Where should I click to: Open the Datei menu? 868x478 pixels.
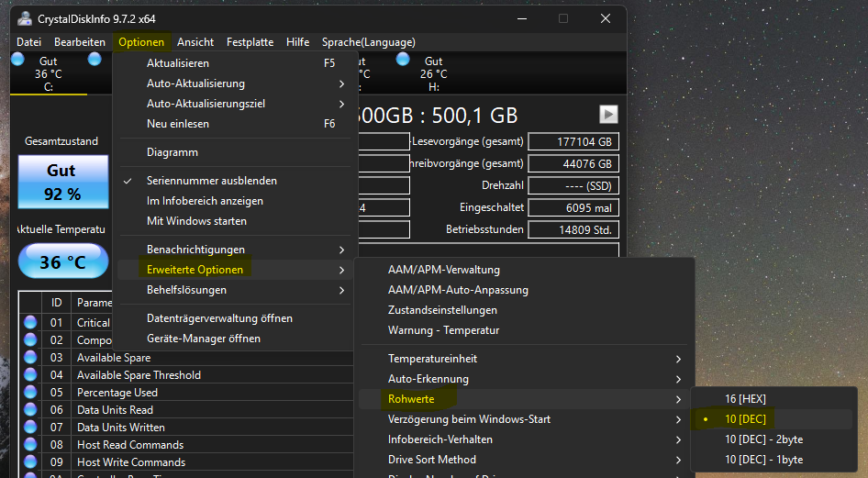pos(28,42)
